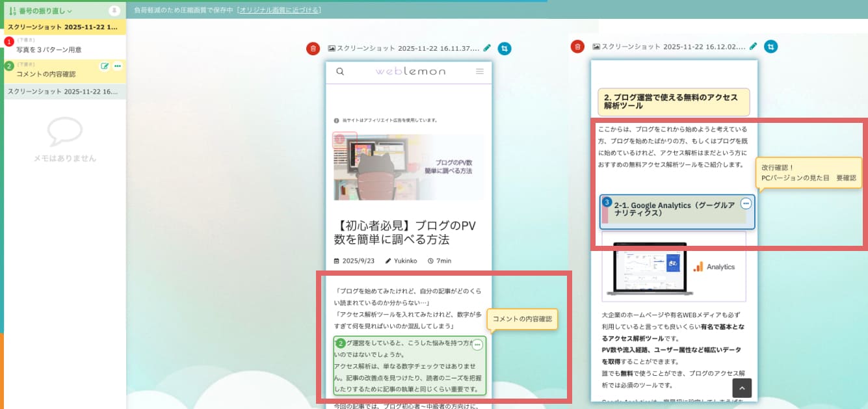Open ellipsis menu on annotation 3 box
868x409 pixels.
pos(746,204)
